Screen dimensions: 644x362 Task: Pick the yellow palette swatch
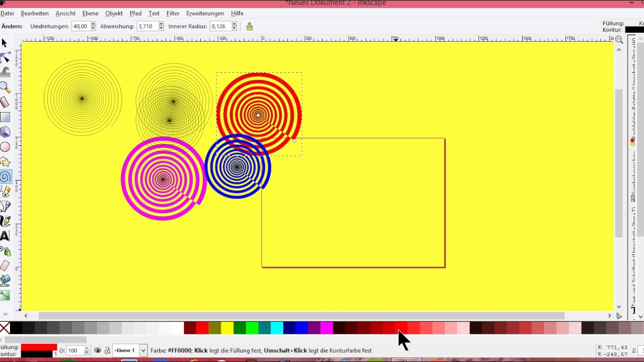click(x=227, y=328)
